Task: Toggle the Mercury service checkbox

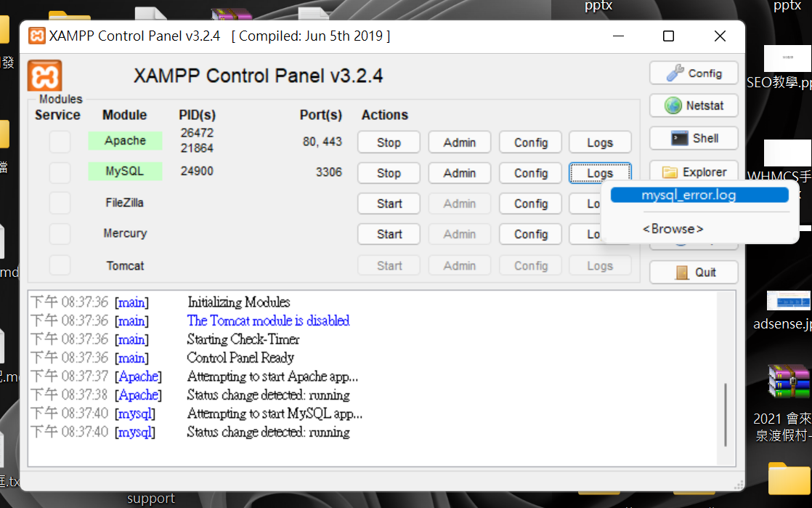Action: [x=60, y=234]
